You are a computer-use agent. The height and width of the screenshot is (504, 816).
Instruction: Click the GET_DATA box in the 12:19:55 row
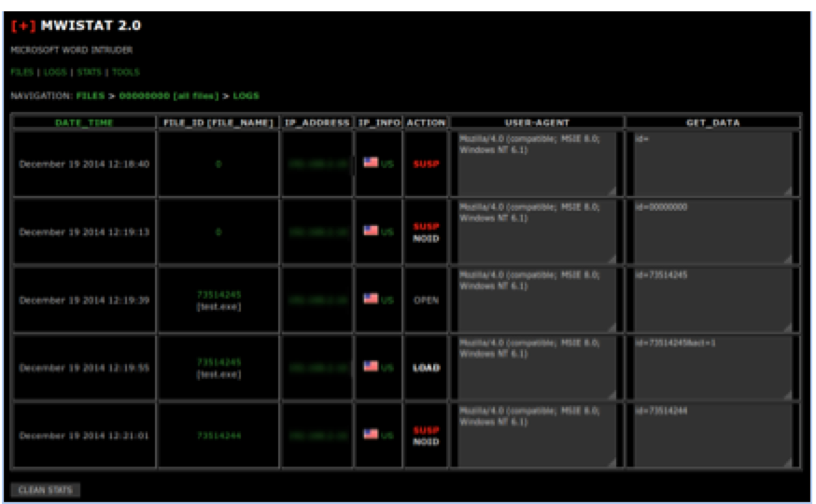point(712,368)
